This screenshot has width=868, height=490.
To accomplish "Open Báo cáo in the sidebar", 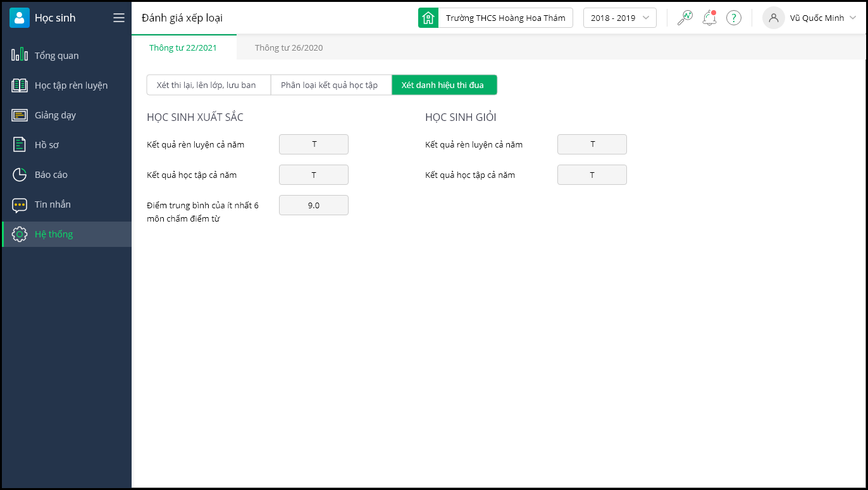I will click(67, 174).
